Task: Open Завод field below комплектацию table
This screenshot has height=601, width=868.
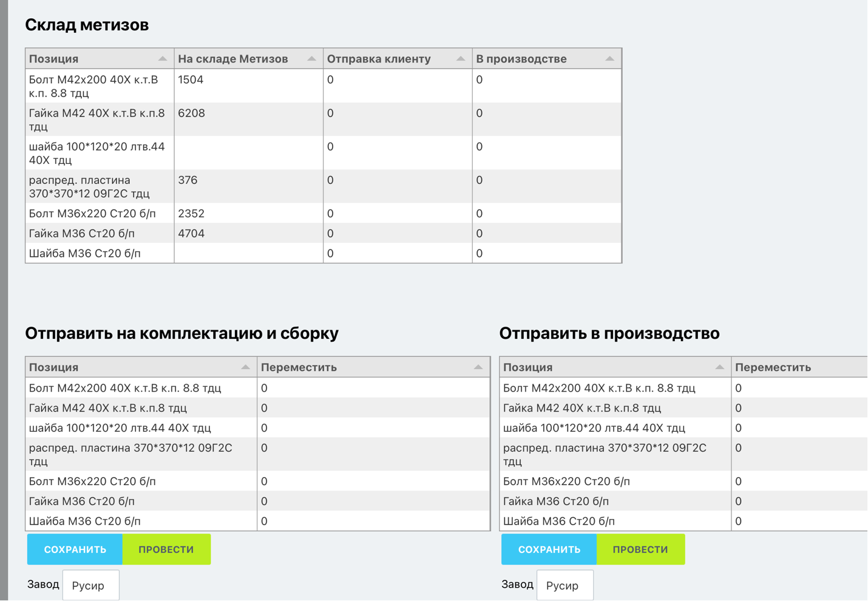Action: [x=90, y=586]
